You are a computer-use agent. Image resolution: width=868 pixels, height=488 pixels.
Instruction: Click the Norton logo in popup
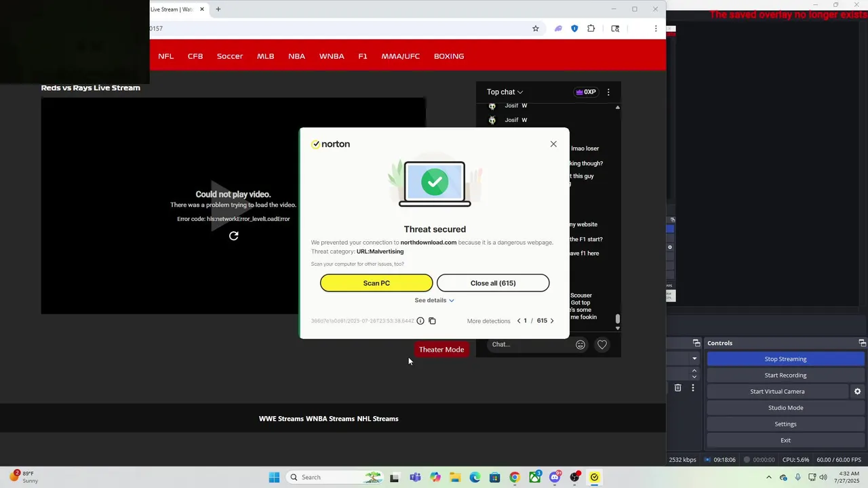330,144
